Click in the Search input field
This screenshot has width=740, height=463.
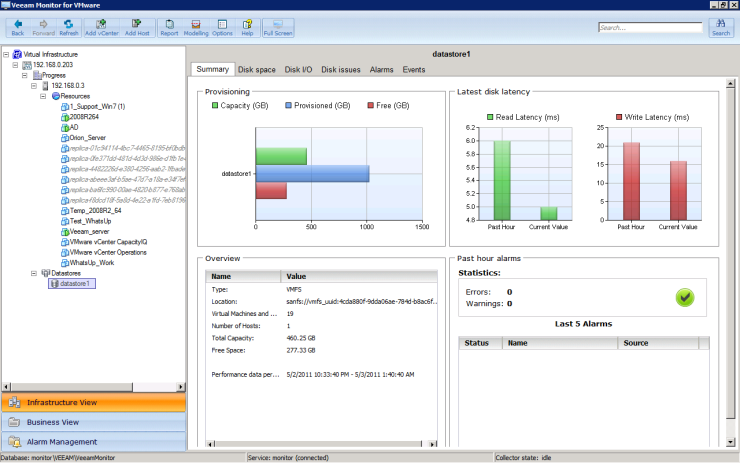pyautogui.click(x=650, y=28)
